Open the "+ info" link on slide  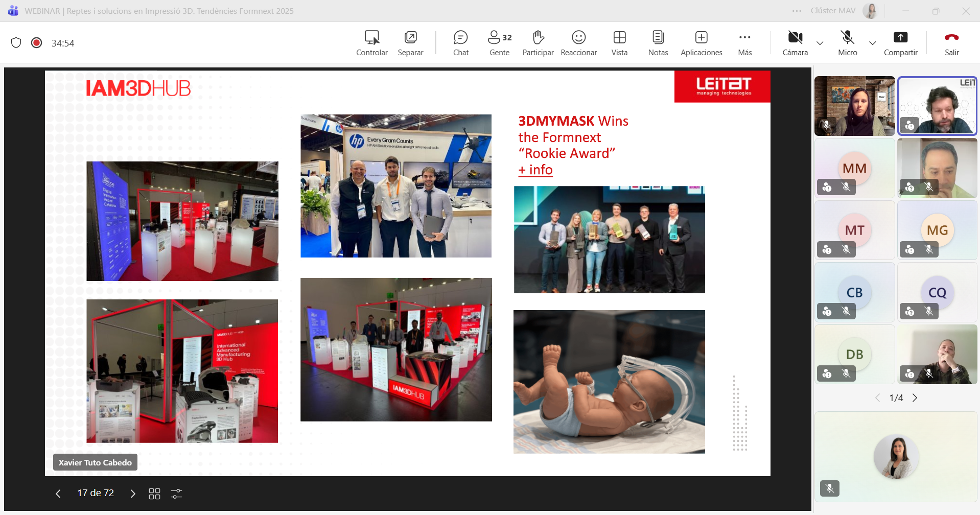(x=535, y=170)
